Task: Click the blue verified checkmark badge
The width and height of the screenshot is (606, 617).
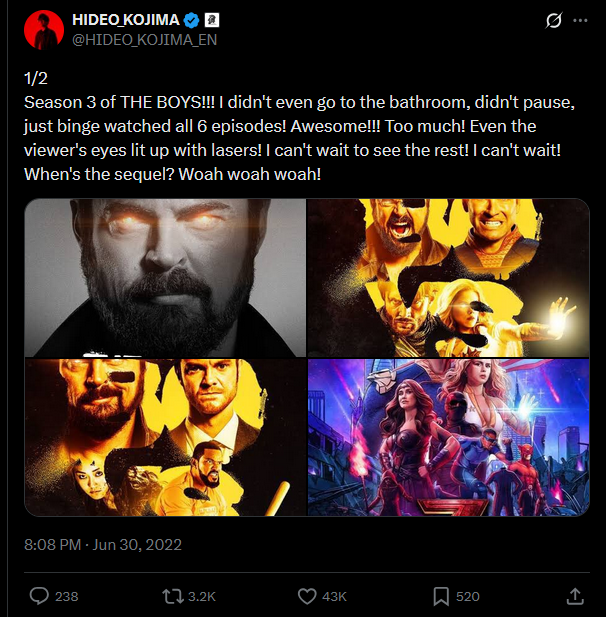Action: (196, 20)
